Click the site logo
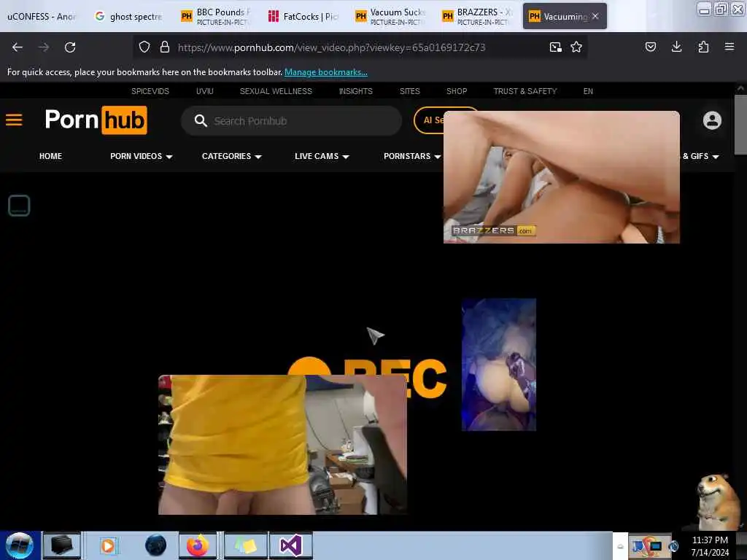This screenshot has height=560, width=747. pyautogui.click(x=96, y=120)
